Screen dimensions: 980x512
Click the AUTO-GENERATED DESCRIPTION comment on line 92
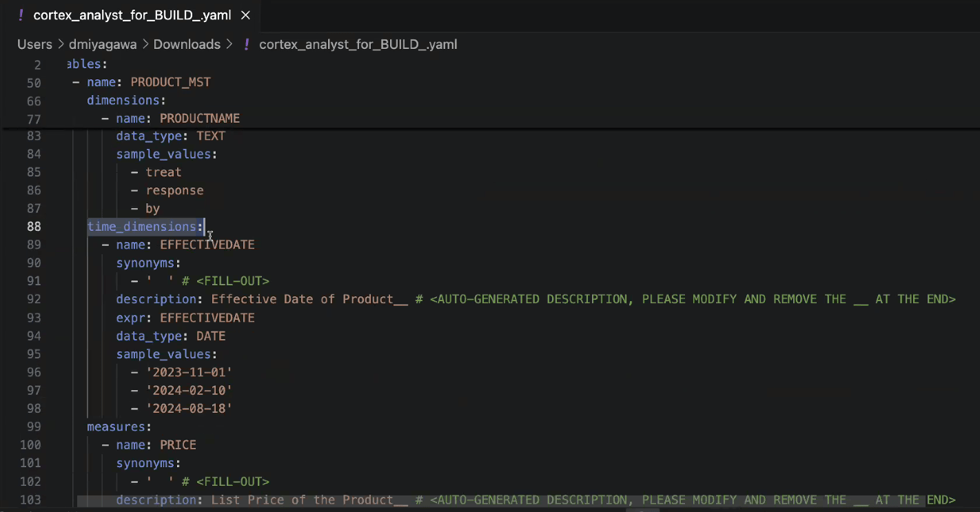(693, 299)
